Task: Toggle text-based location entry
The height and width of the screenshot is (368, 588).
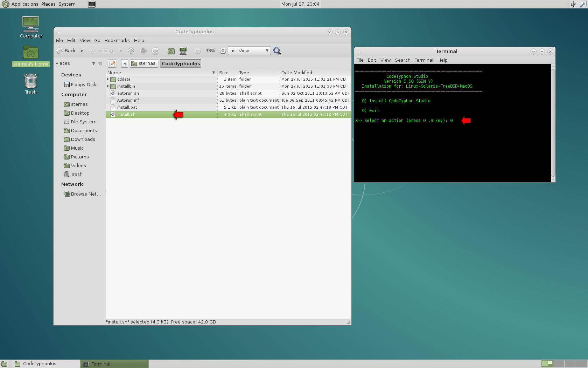Action: click(x=112, y=63)
